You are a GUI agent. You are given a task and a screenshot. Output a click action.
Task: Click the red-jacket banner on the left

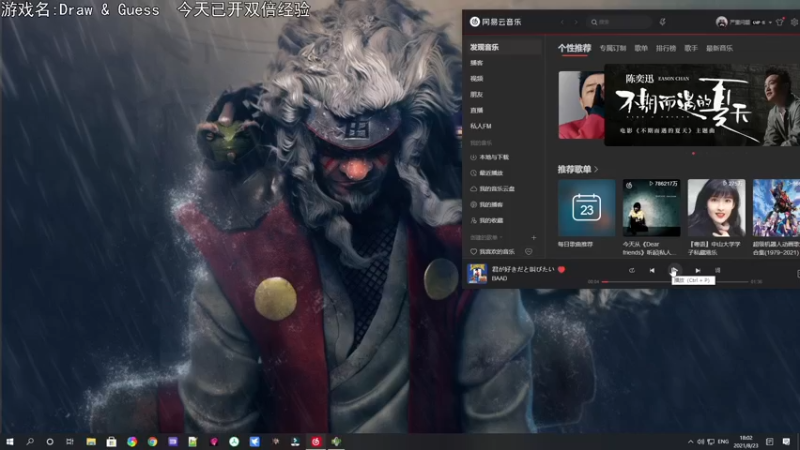click(581, 105)
